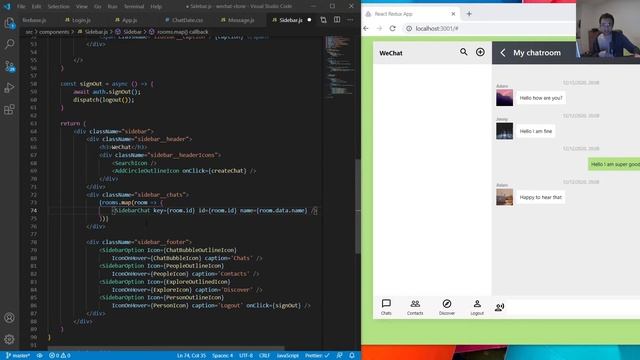Image resolution: width=640 pixels, height=360 pixels.
Task: Open errors and warnings counter in status bar
Action: tap(60, 356)
